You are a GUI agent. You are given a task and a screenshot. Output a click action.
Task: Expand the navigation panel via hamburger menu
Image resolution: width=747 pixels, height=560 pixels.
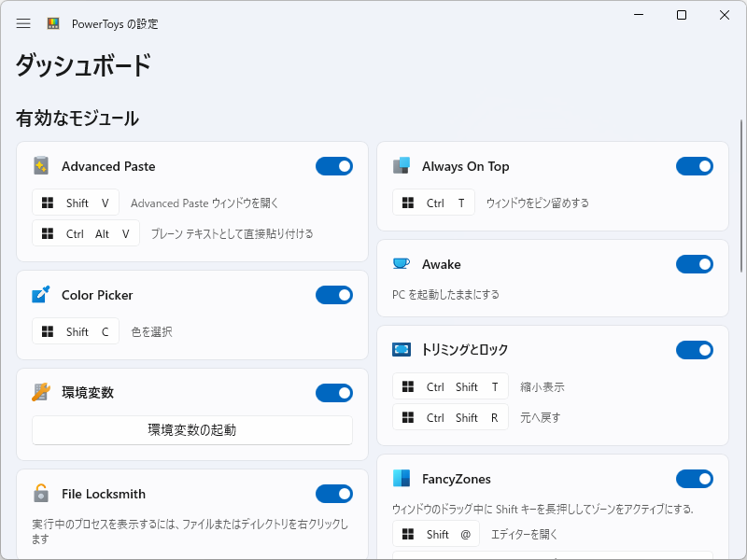tap(23, 23)
